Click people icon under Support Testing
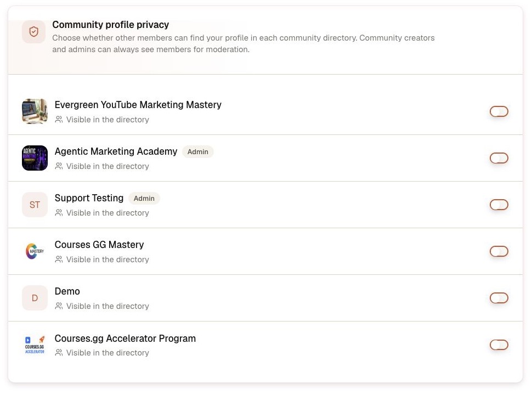532x395 pixels. tap(59, 213)
